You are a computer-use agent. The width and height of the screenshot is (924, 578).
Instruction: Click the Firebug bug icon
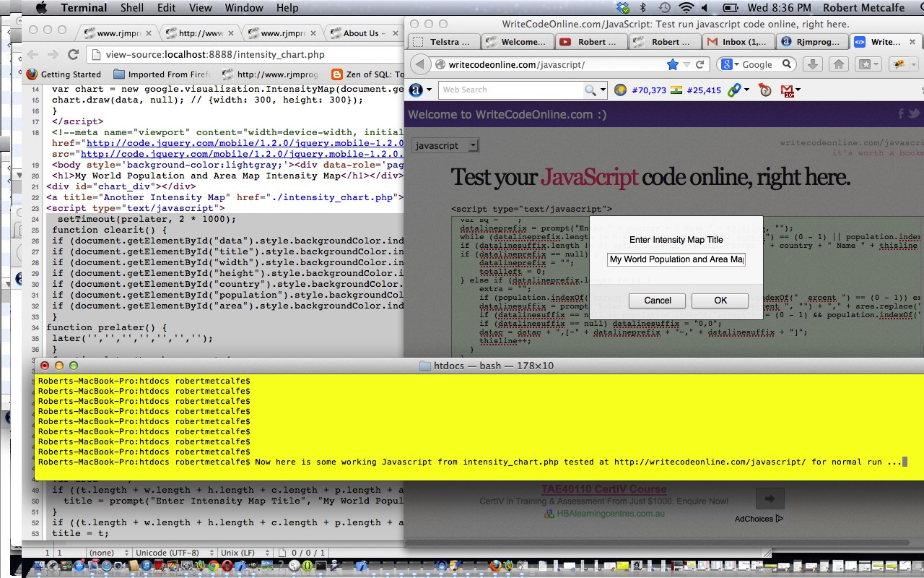(898, 64)
